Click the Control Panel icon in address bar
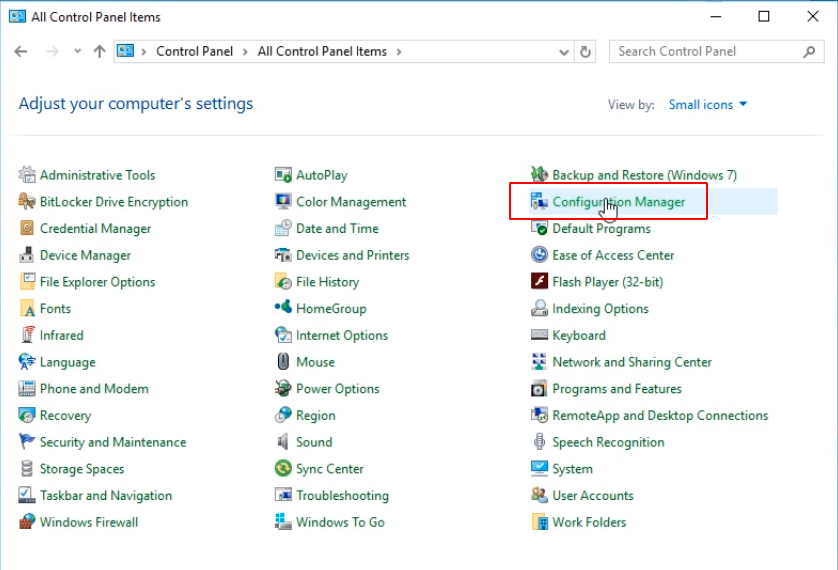The image size is (838, 570). (x=125, y=51)
